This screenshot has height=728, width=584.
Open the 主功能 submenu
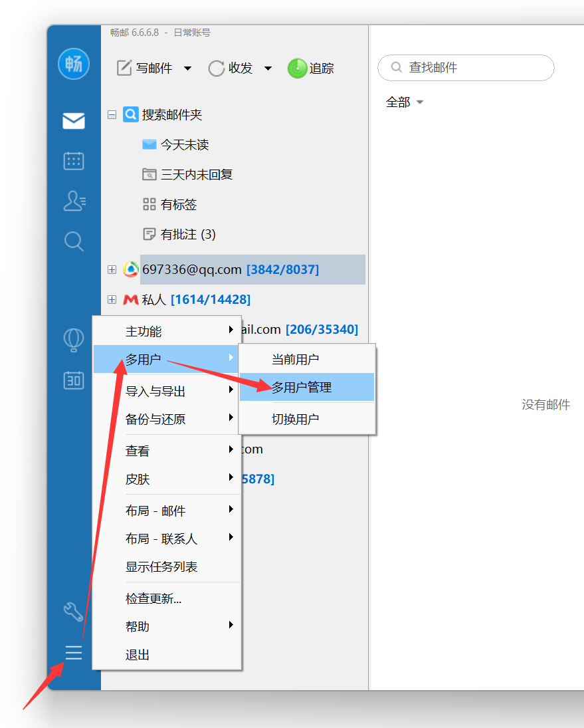[167, 331]
